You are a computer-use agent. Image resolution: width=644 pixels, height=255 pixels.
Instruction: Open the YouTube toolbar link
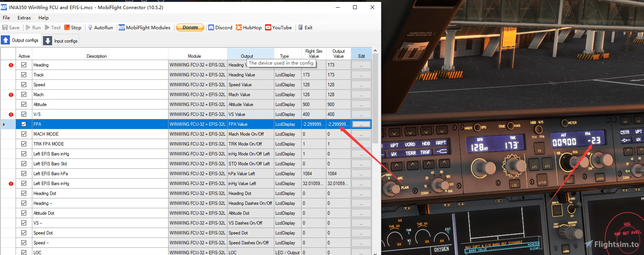pos(278,27)
